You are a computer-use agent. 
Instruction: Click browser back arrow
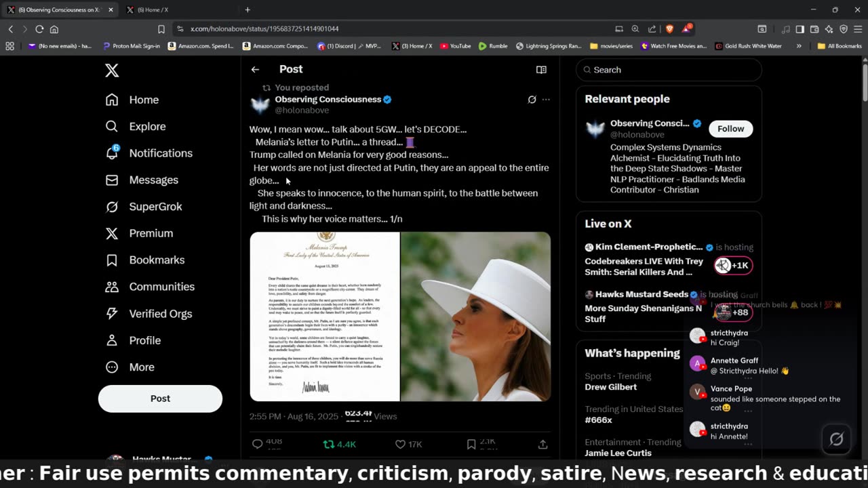(10, 29)
